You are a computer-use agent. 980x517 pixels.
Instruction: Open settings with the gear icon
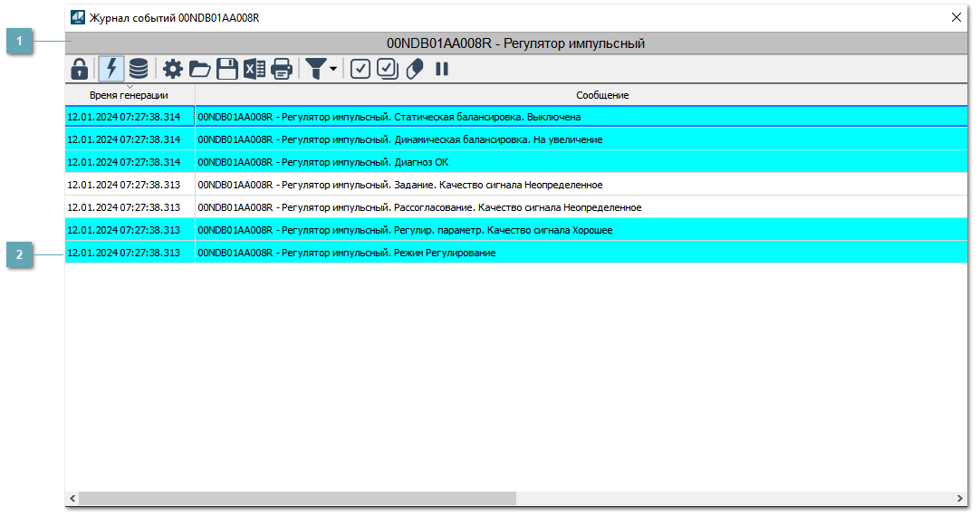click(x=172, y=69)
